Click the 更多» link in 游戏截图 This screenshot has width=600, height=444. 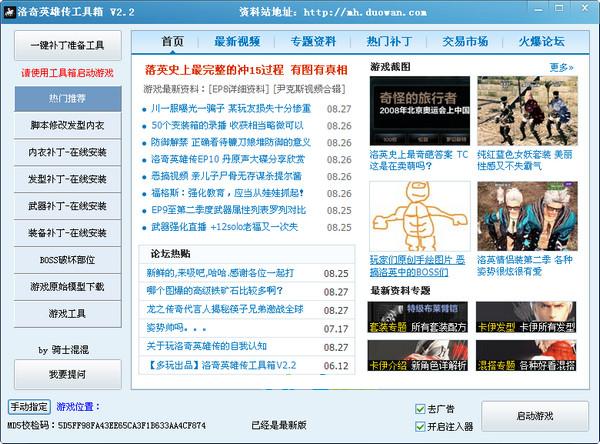coord(561,68)
